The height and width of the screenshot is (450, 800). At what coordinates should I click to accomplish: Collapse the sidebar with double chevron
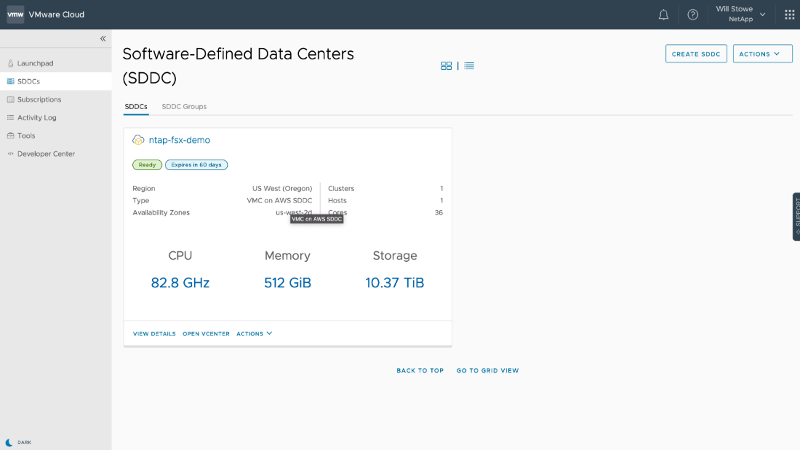click(x=102, y=39)
